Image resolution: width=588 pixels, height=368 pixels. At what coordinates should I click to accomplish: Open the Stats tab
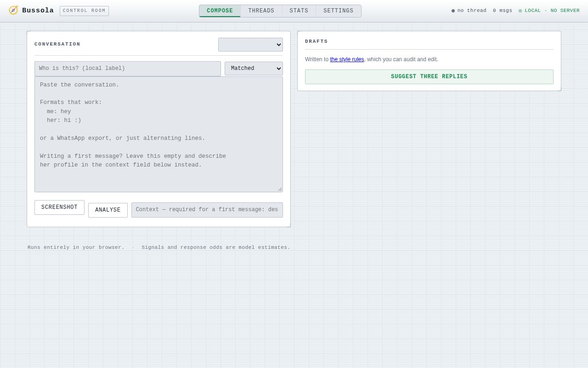299,11
